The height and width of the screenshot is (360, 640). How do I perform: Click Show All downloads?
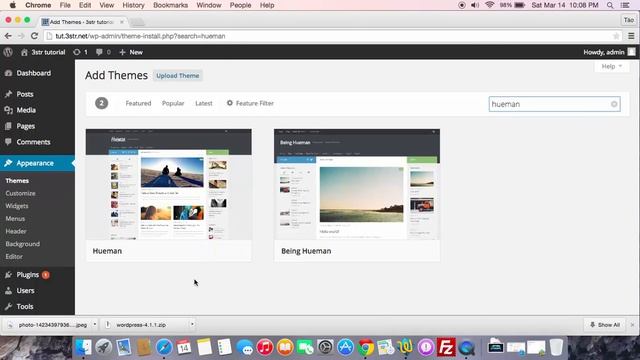[x=604, y=325]
